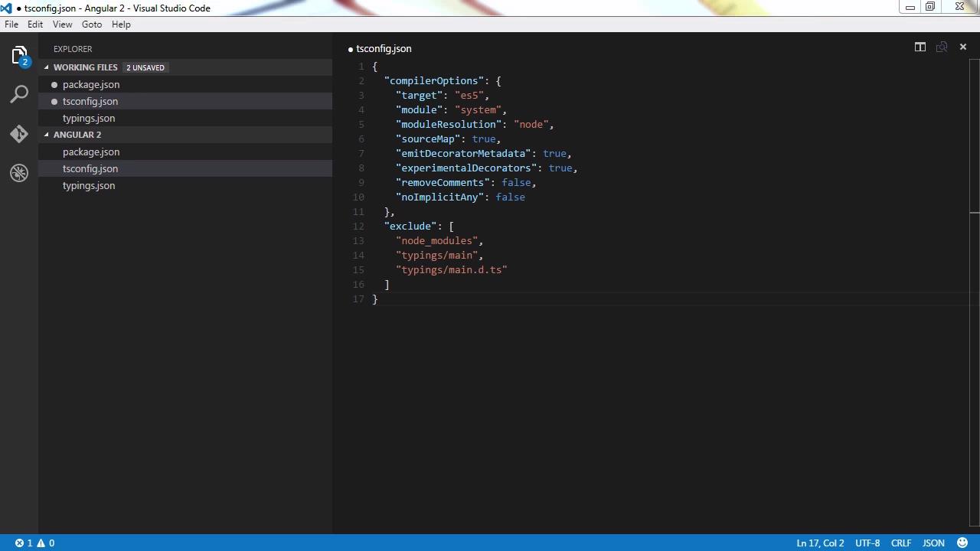
Task: Change file encoding UTF-8
Action: pos(867,543)
